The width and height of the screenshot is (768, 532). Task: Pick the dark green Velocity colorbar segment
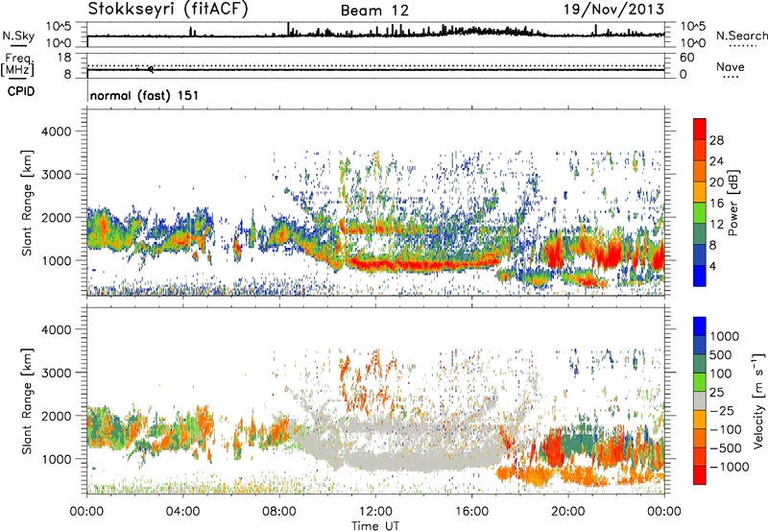700,364
